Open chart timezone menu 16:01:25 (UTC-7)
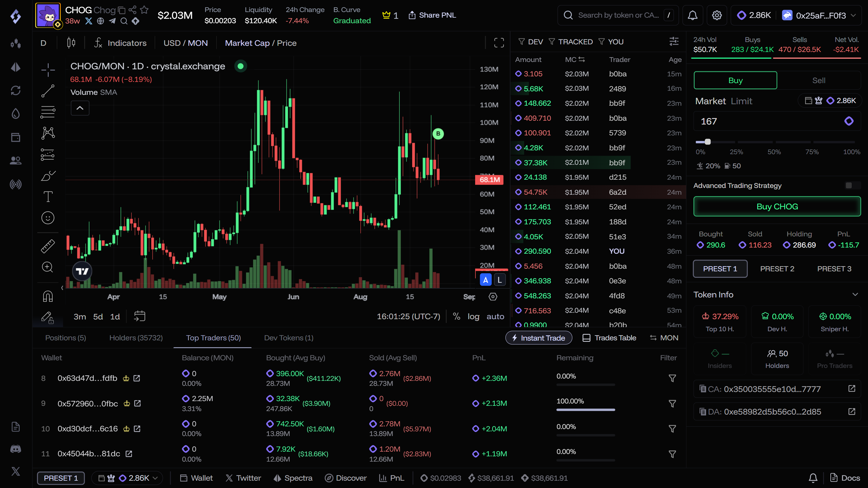Screen dimensions: 868x488 [408, 317]
